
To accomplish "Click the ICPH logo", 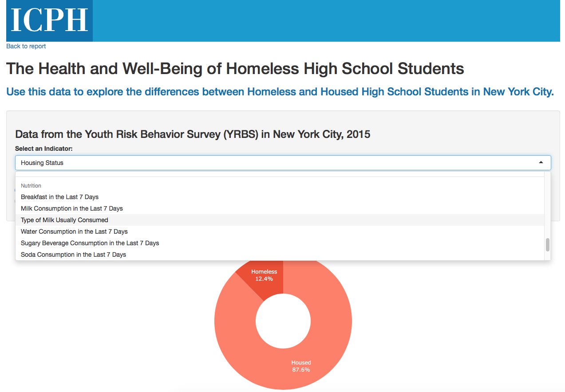I will (49, 21).
